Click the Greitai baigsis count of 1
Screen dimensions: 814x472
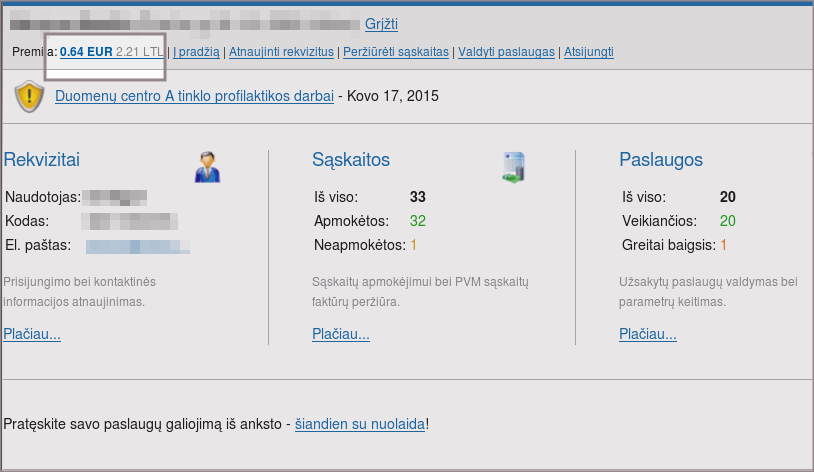[x=724, y=245]
